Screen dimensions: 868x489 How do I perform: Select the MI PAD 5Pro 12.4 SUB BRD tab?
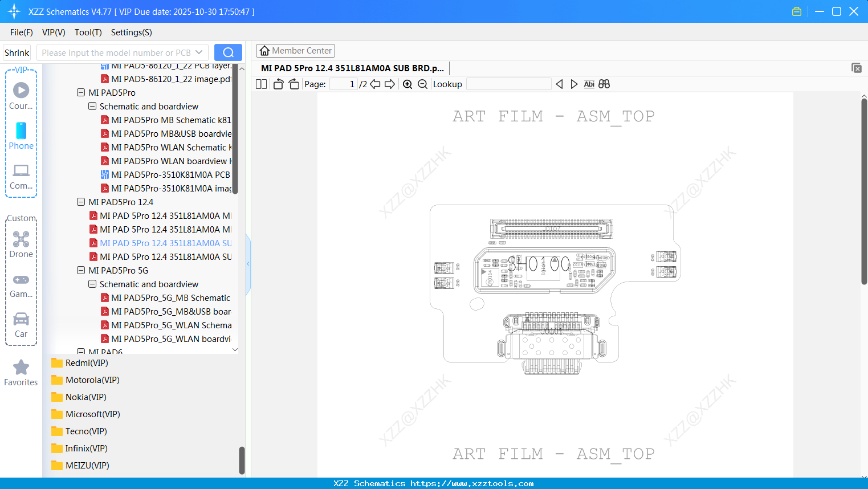click(352, 68)
